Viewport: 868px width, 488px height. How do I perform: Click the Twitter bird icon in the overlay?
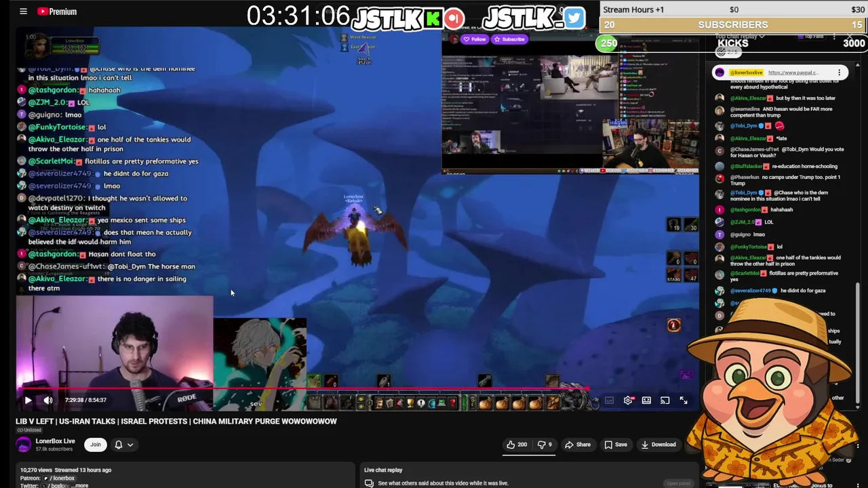(x=574, y=18)
